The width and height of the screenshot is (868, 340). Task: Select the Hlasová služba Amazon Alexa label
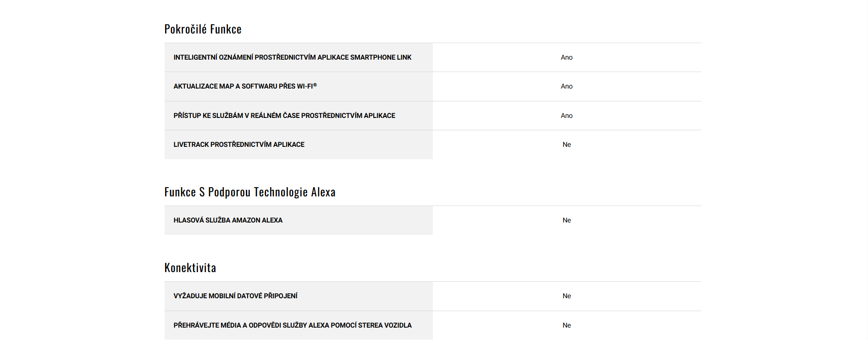227,220
